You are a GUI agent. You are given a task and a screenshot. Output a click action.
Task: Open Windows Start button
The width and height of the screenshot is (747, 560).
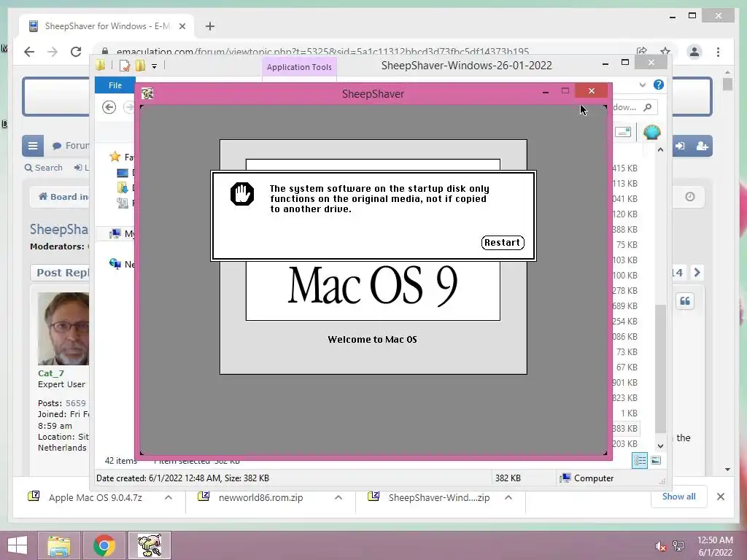click(18, 545)
